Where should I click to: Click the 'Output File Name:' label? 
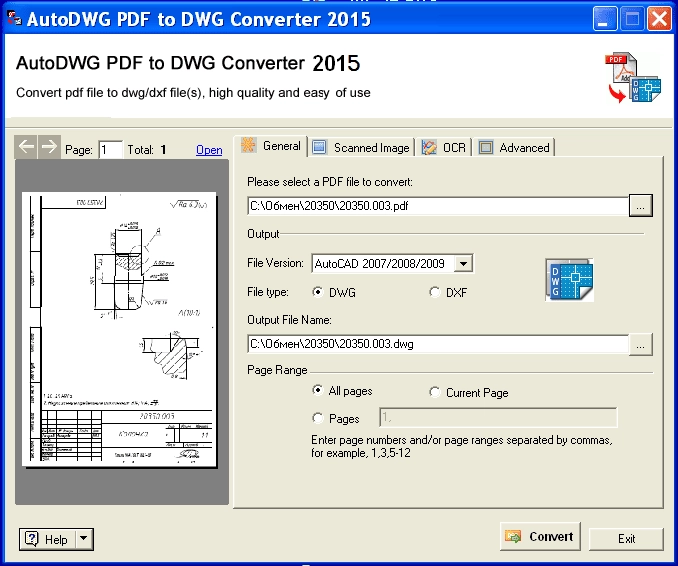point(289,320)
